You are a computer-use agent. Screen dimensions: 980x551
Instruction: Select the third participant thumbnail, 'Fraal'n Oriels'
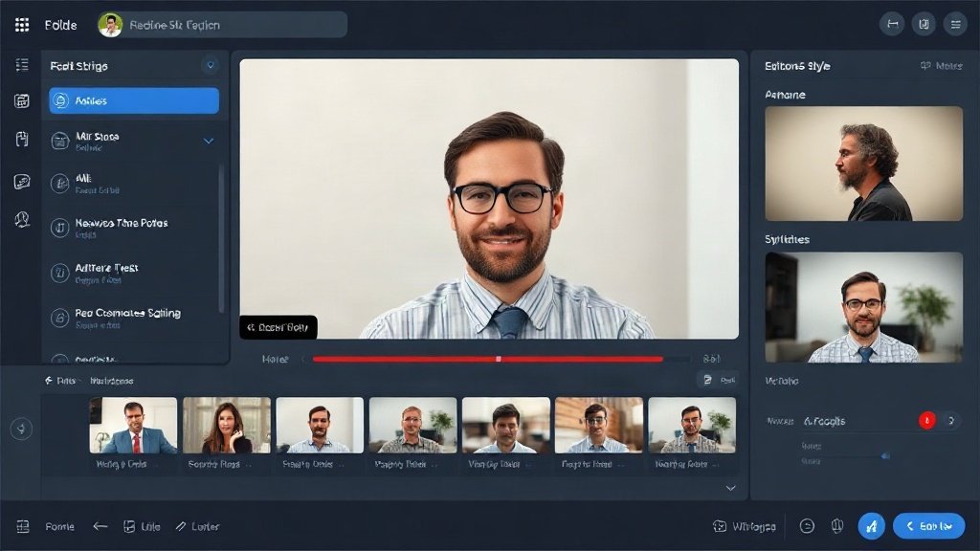[x=320, y=425]
